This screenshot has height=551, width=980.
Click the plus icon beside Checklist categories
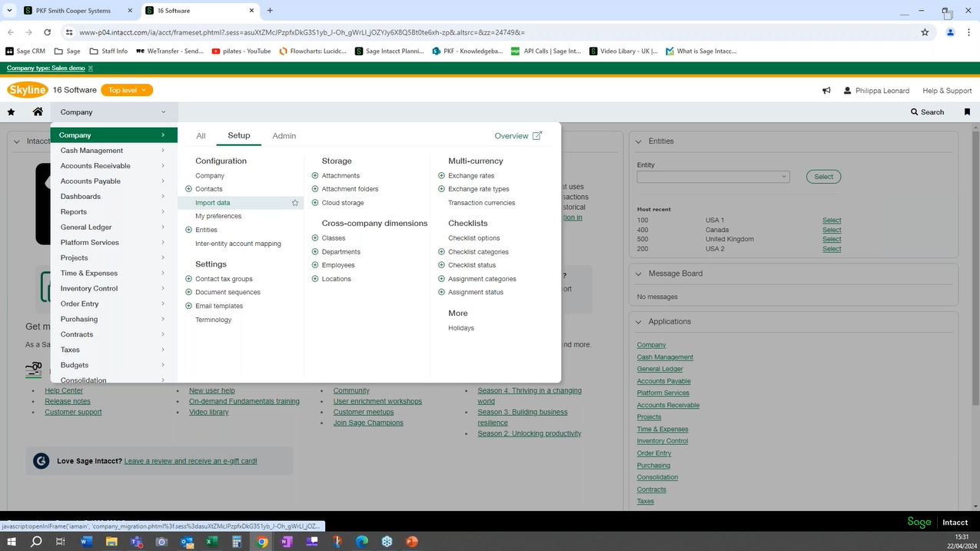tap(441, 252)
